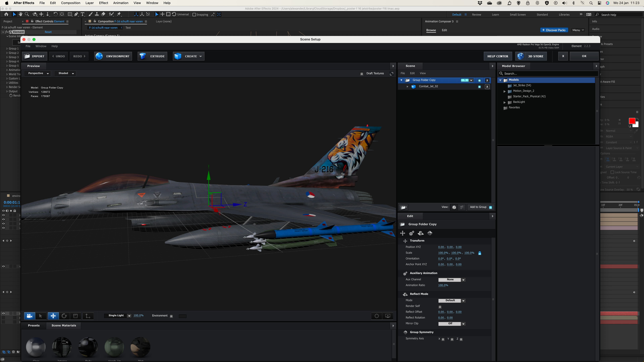Click the Extrude button icon
Image resolution: width=644 pixels, height=362 pixels.
coord(143,56)
